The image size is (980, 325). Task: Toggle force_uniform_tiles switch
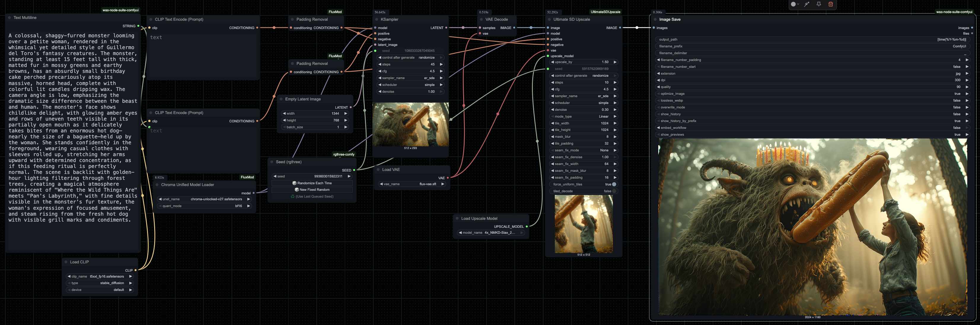pos(614,184)
